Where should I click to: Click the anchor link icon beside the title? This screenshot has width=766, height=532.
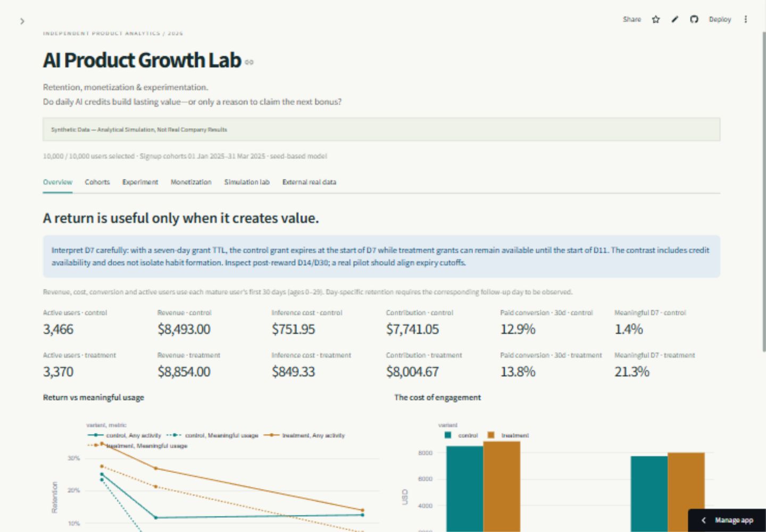point(249,62)
